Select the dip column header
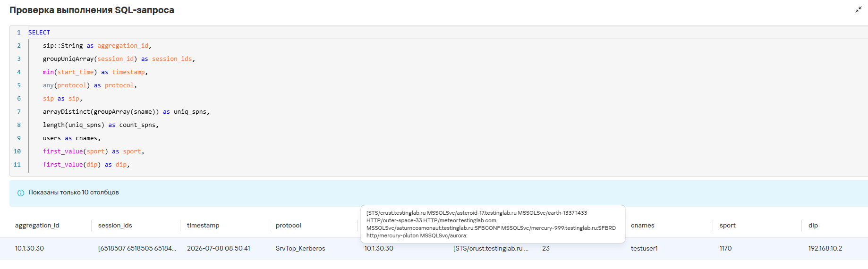 [x=813, y=226]
